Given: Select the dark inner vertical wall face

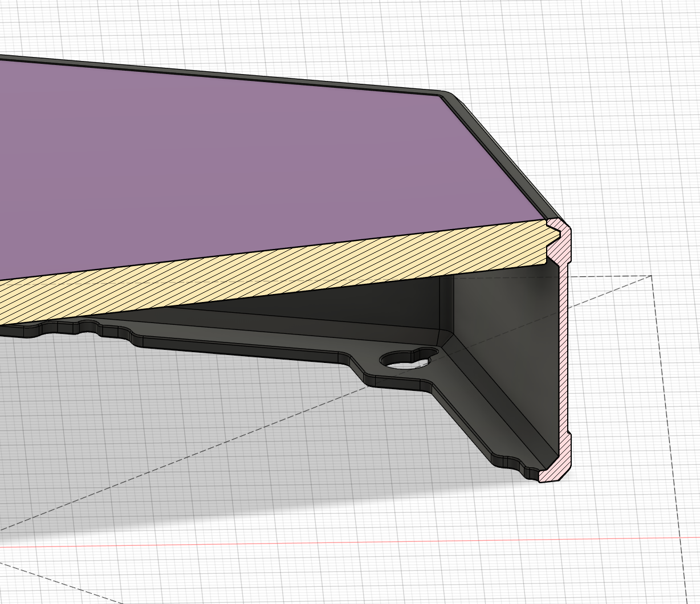Looking at the screenshot, I should [x=507, y=342].
